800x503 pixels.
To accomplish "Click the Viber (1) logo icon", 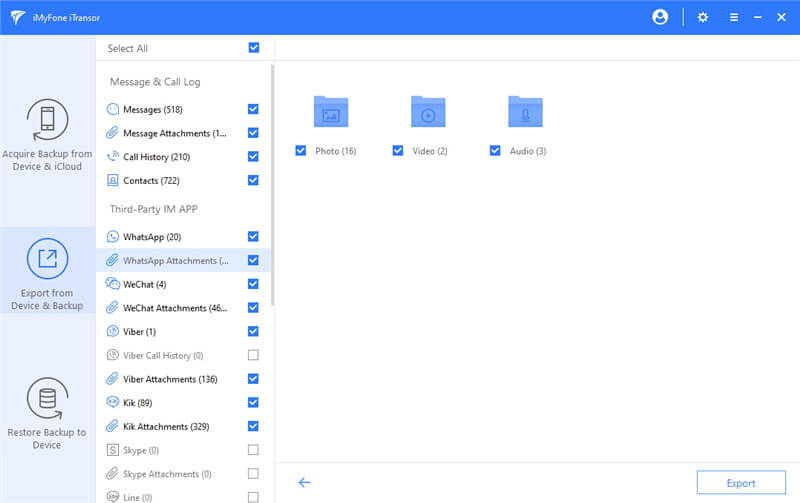I will coord(113,331).
